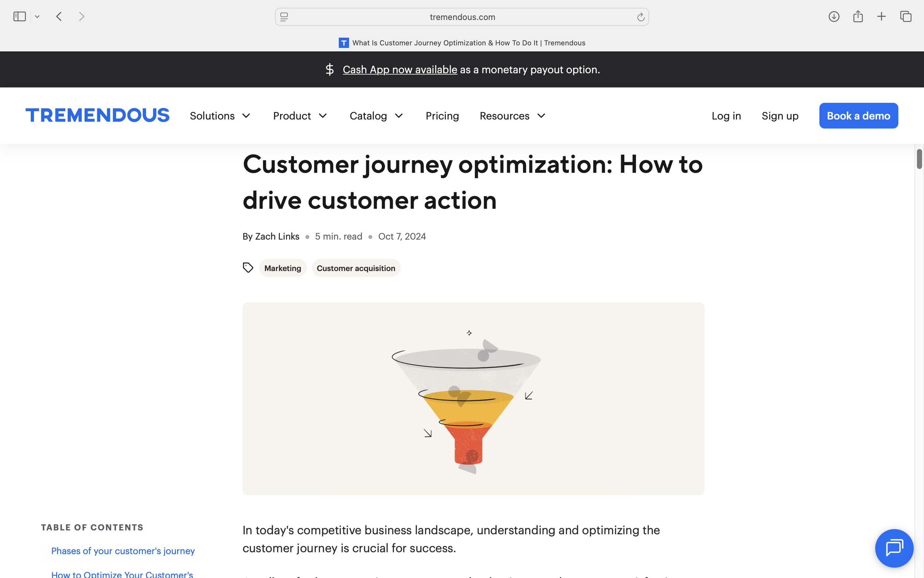Image resolution: width=924 pixels, height=578 pixels.
Task: Go forward to the next page
Action: (81, 16)
